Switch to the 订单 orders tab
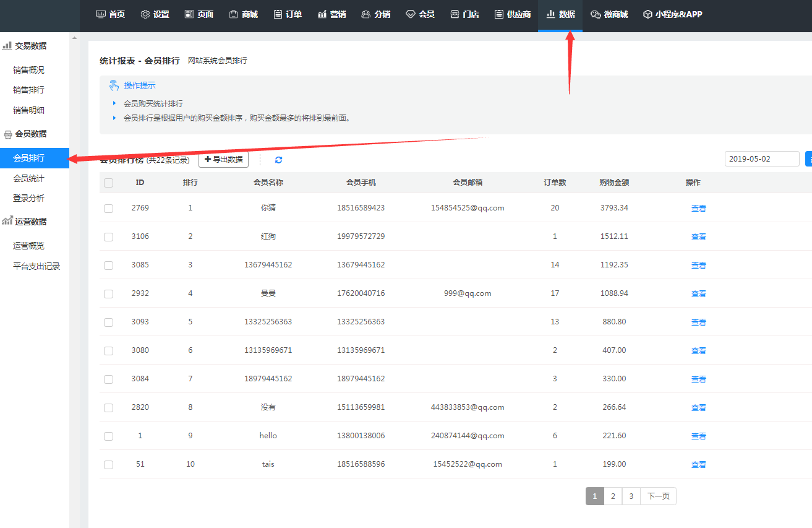The height and width of the screenshot is (528, 812). pos(288,14)
